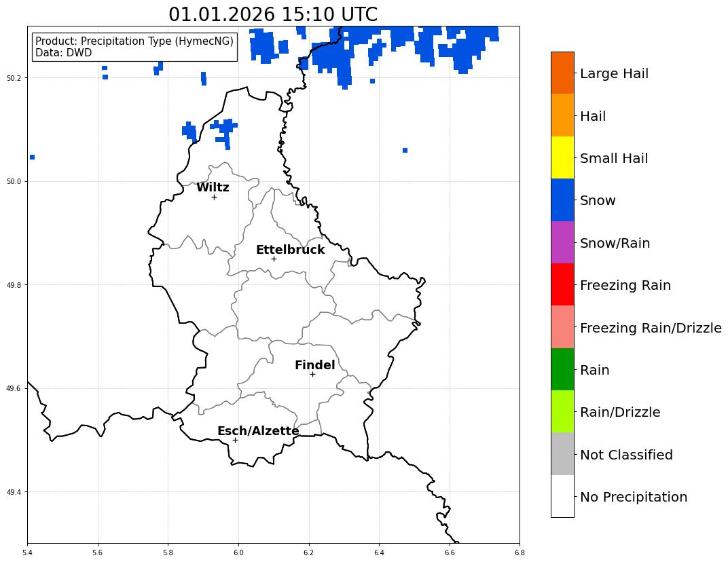Click the 'Snow' legend label
728x562 pixels.
click(598, 200)
